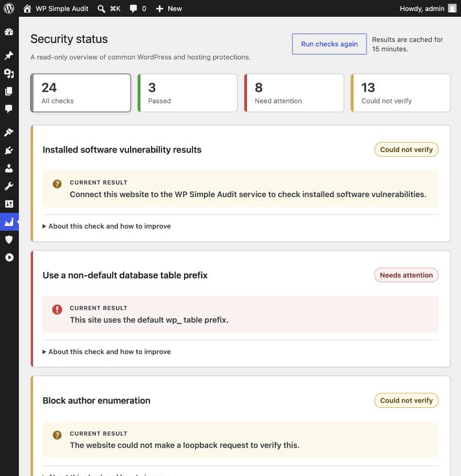Screen dimensions: 461x476
Task: Click the New menu item in admin bar
Action: [x=175, y=8]
